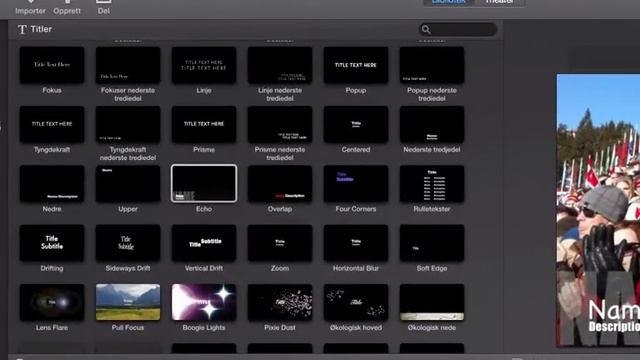Choose the Drifting title thumbnail
The height and width of the screenshot is (360, 640).
52,243
